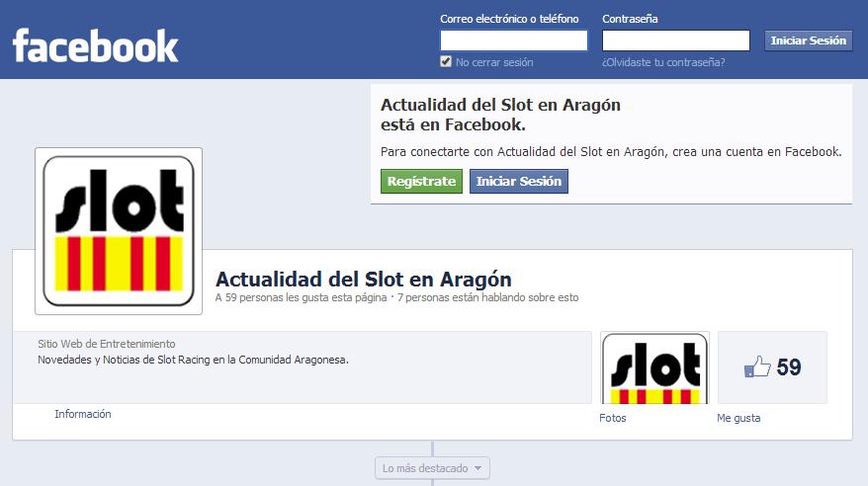Click 'Para conectarte con Actualidad del Slot' text

pos(611,152)
